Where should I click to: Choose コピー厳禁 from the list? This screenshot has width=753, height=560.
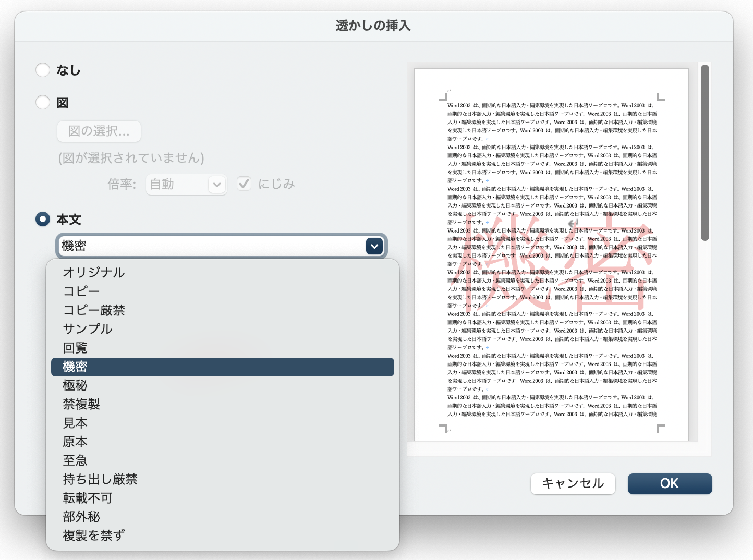click(x=93, y=310)
